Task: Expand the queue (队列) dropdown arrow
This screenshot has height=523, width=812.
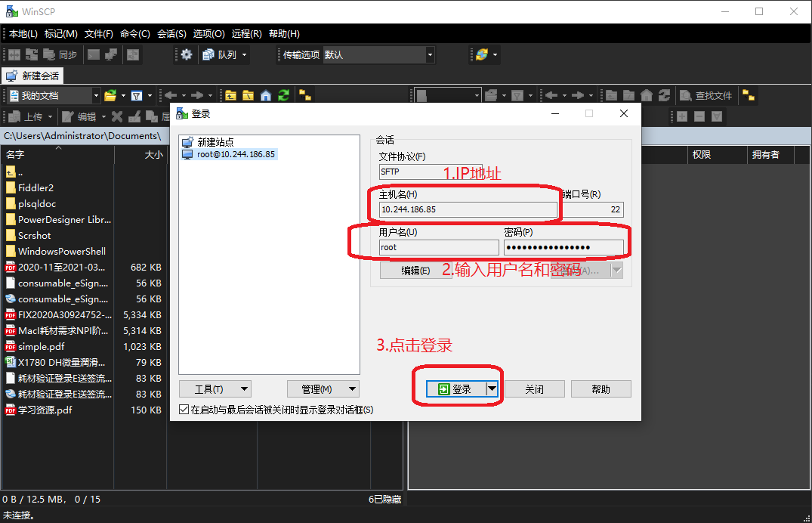Action: [244, 54]
